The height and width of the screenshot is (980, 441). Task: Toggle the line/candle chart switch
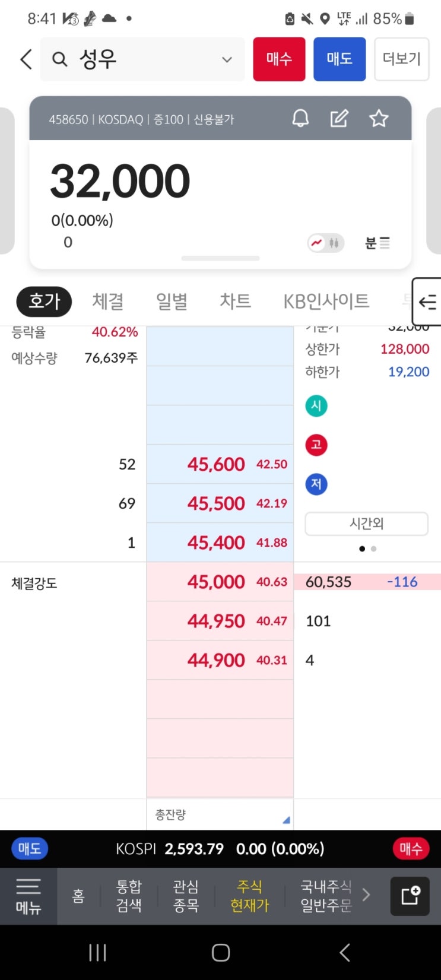(325, 243)
